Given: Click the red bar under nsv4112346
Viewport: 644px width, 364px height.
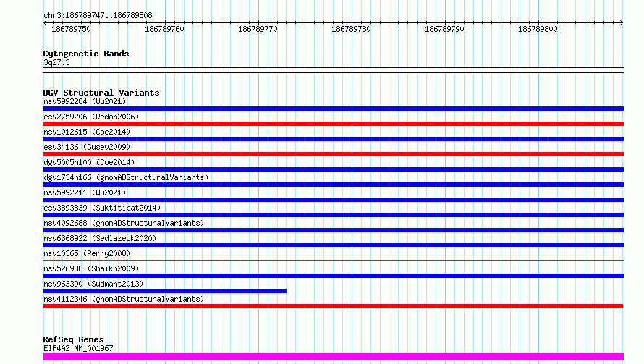Looking at the screenshot, I should pos(333,306).
